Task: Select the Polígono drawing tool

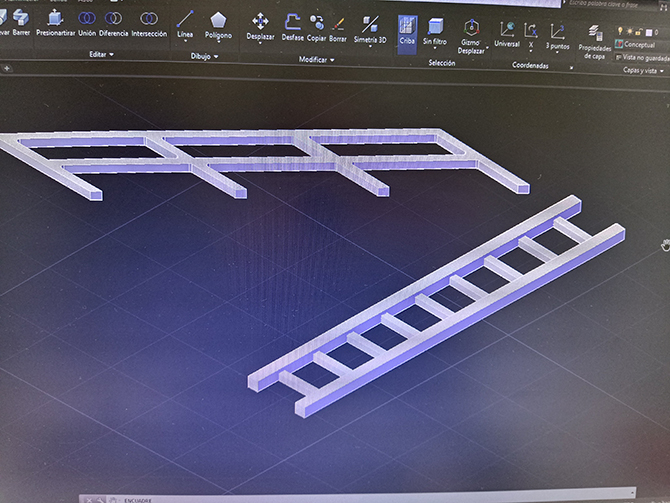Action: (x=218, y=24)
